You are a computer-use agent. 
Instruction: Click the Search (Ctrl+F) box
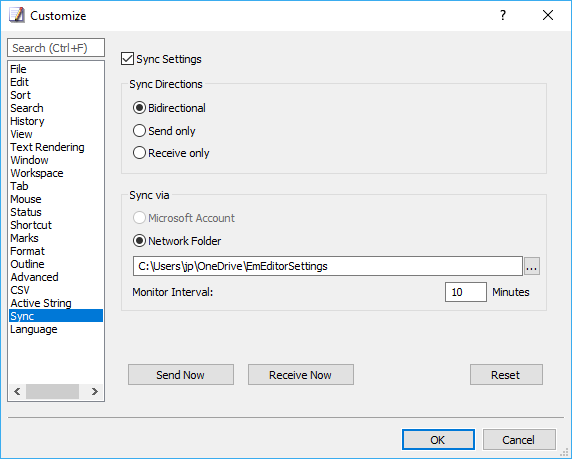pyautogui.click(x=56, y=48)
